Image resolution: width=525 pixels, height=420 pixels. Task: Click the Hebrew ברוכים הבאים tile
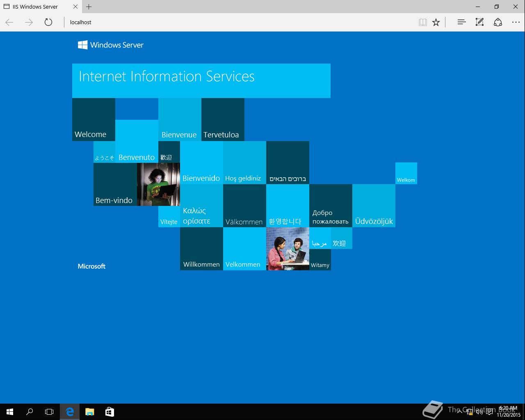pyautogui.click(x=288, y=162)
